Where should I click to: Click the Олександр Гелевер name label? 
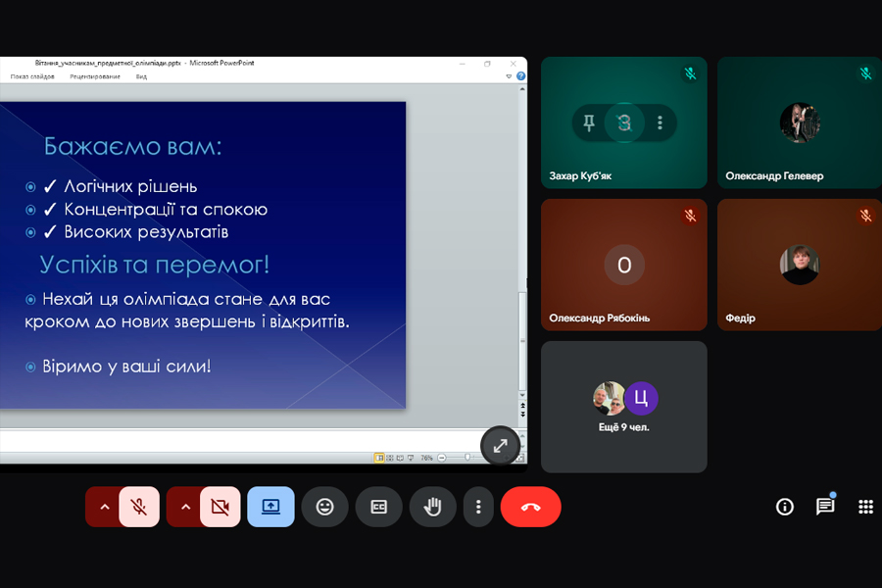click(x=774, y=176)
